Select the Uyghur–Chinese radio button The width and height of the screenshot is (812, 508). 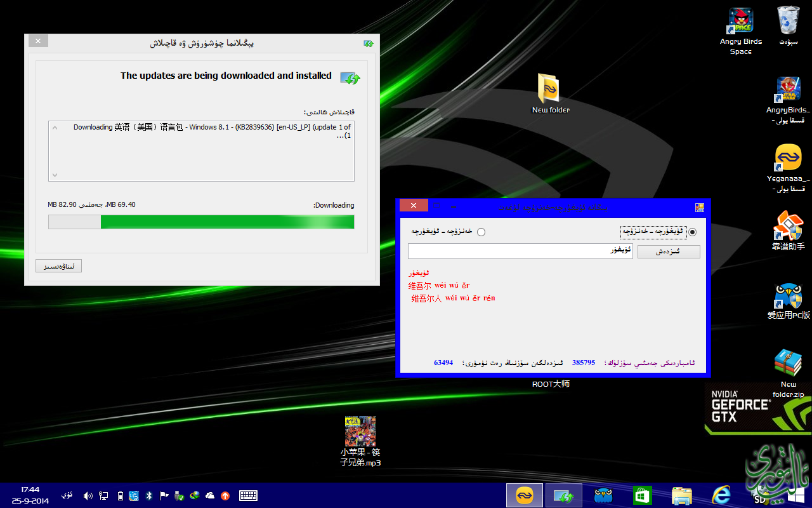[x=692, y=232]
